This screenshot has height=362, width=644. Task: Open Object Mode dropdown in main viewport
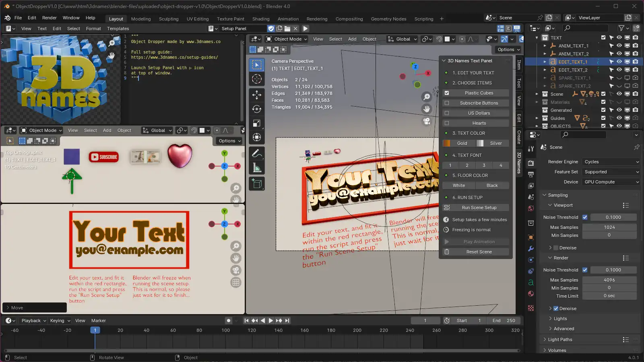[x=287, y=39]
